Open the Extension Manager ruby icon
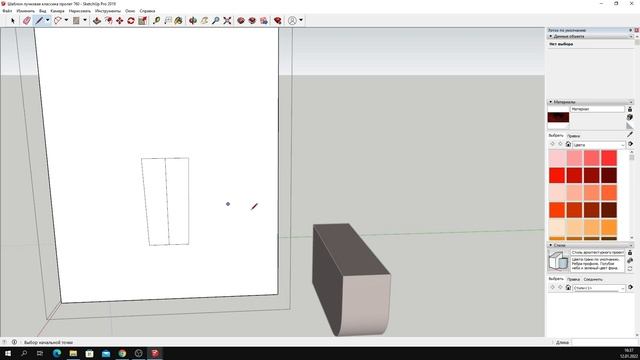 coord(278,20)
